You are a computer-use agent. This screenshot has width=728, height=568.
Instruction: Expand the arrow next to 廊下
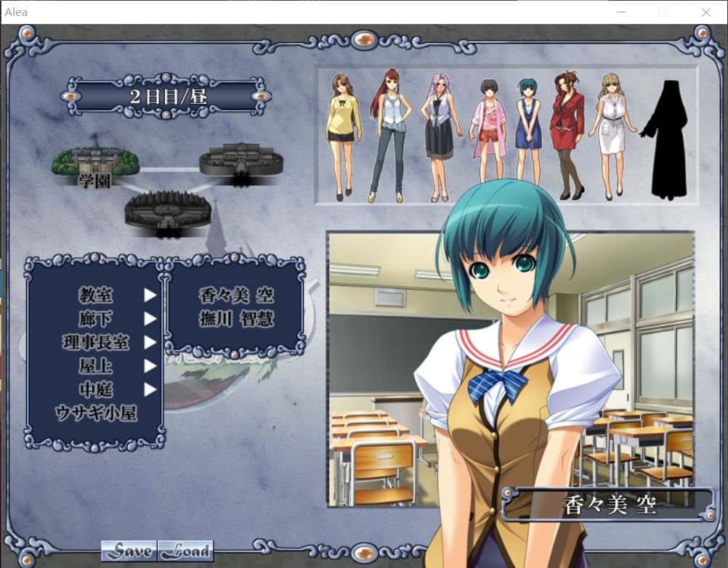click(150, 318)
